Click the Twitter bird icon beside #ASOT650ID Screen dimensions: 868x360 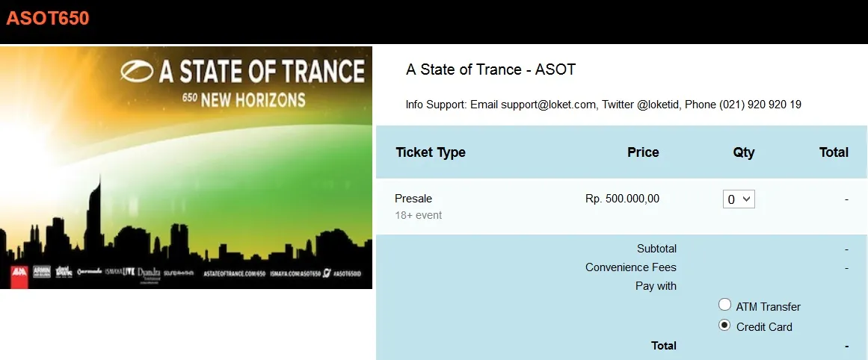(326, 274)
